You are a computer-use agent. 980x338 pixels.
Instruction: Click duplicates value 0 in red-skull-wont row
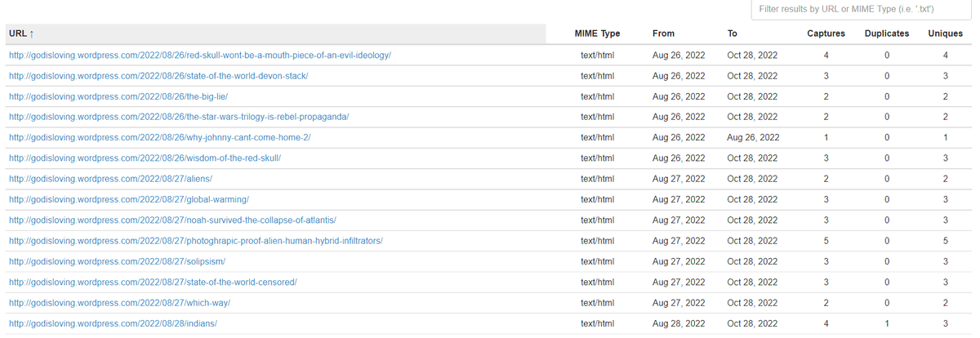pos(887,56)
